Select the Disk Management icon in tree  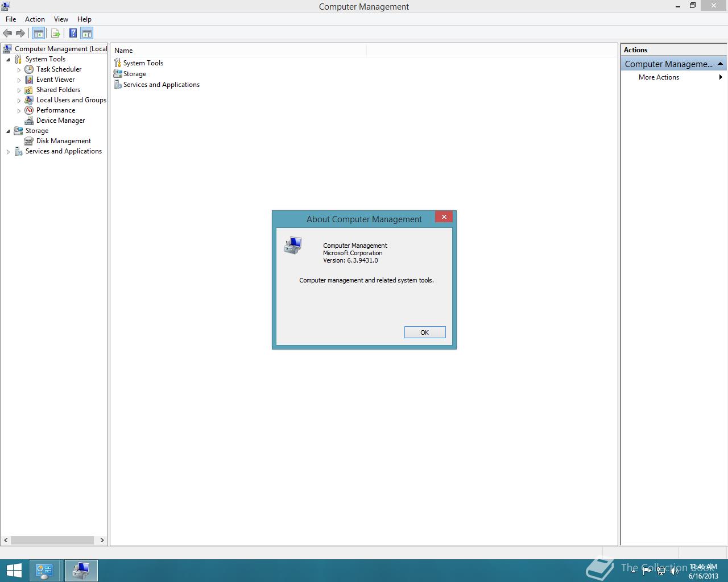[29, 141]
